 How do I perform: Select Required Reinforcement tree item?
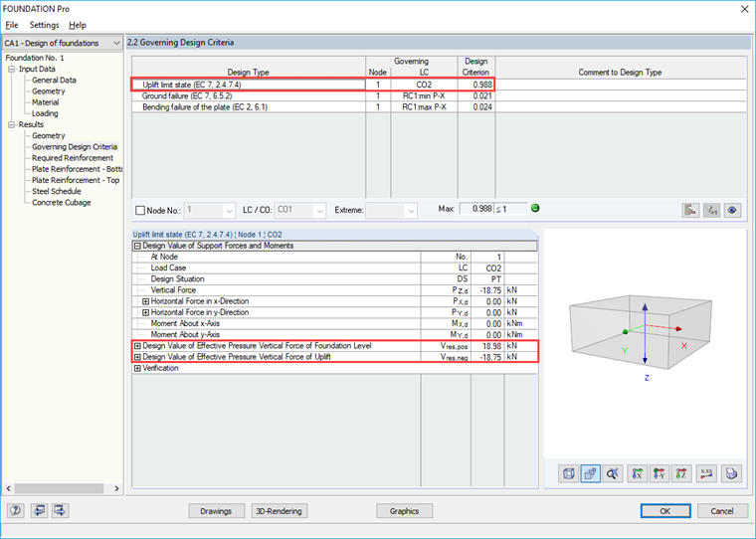point(73,158)
